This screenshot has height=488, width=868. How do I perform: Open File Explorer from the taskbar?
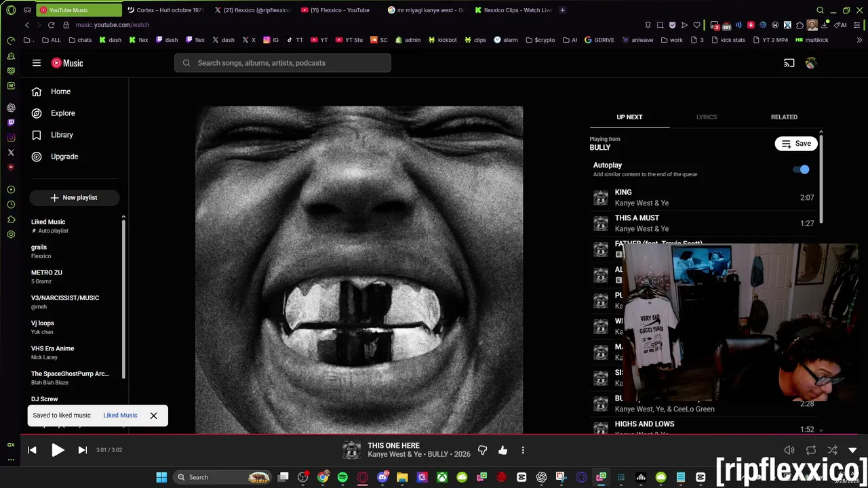[402, 477]
